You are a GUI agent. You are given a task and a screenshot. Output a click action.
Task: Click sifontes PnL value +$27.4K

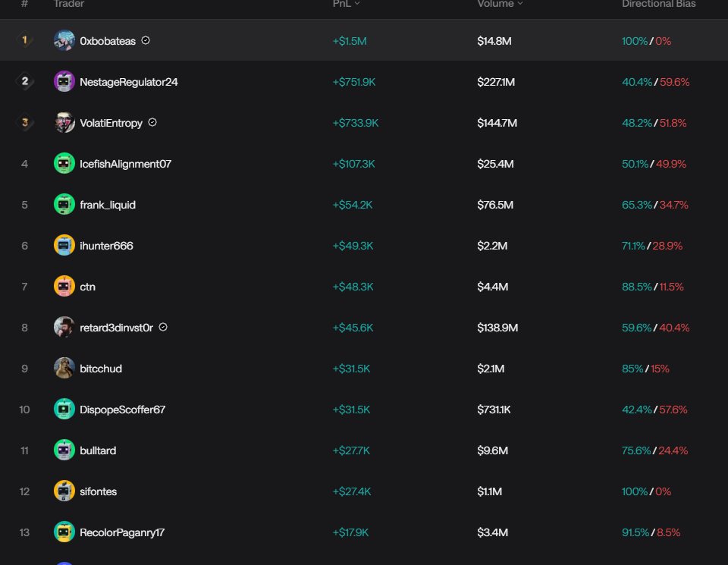[351, 491]
